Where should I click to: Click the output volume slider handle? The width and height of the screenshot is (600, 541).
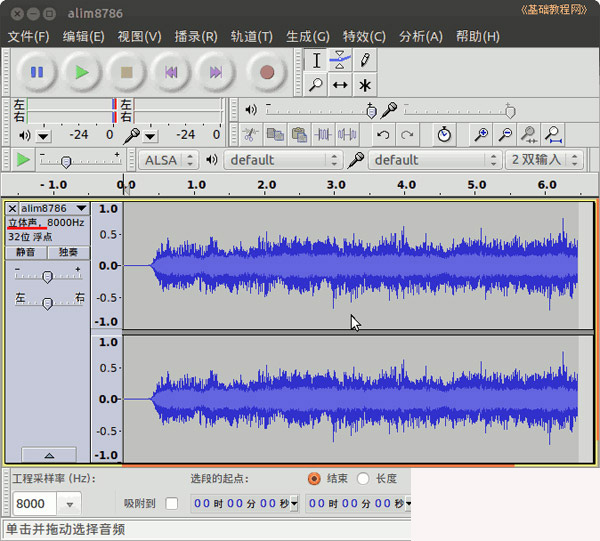[x=371, y=111]
